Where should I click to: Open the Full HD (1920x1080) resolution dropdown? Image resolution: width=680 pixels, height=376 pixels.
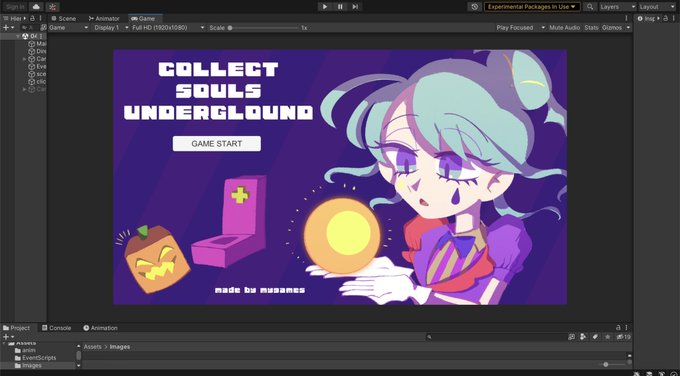coord(168,27)
